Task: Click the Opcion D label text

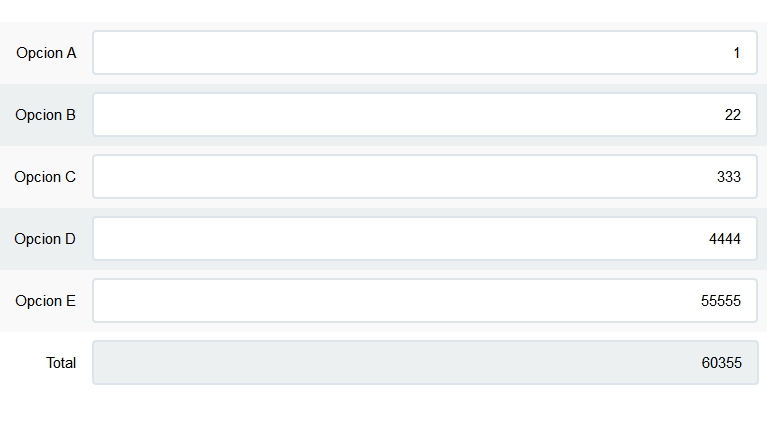Action: click(45, 239)
